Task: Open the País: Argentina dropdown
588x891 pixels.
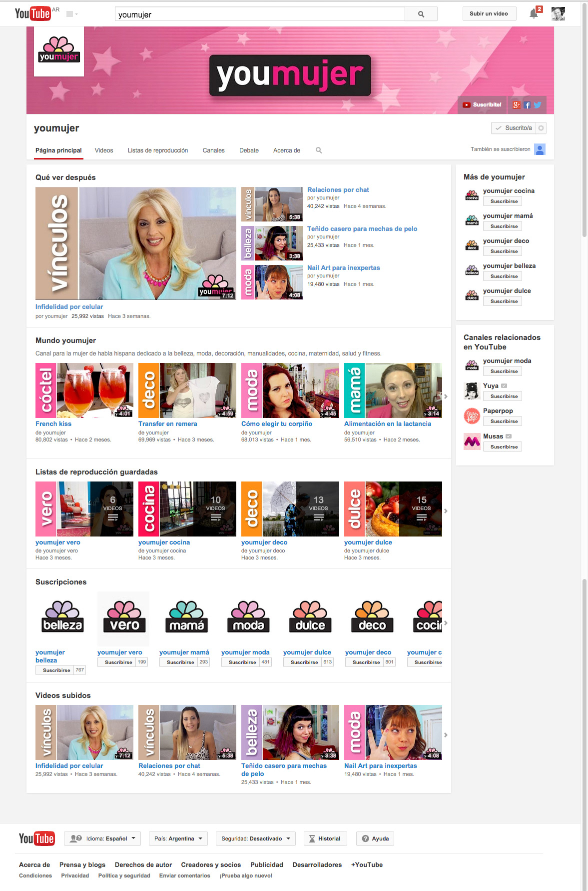Action: (178, 838)
